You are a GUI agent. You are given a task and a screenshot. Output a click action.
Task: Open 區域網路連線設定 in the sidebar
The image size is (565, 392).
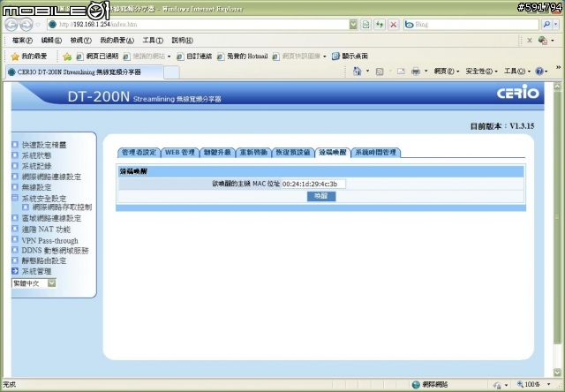51,218
